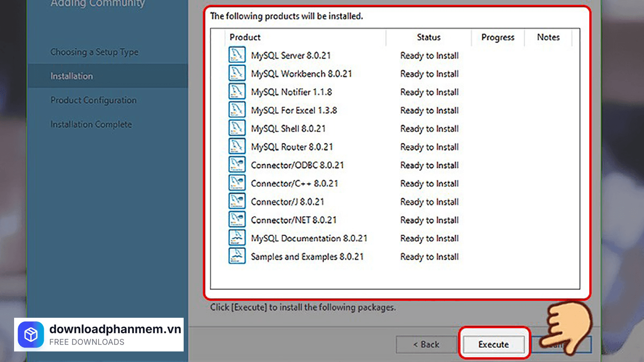Click the Samples and Examples icon

237,256
